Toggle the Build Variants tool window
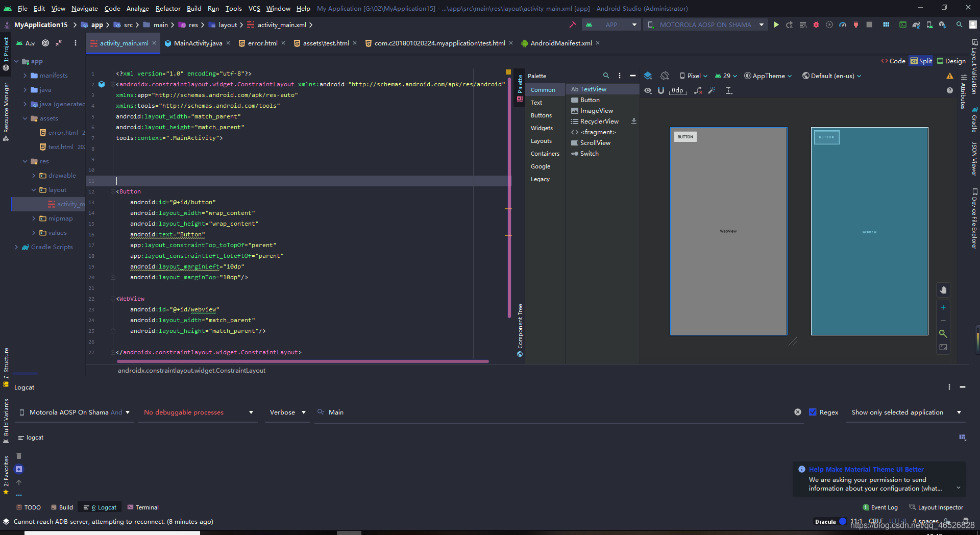The image size is (980, 535). point(6,421)
